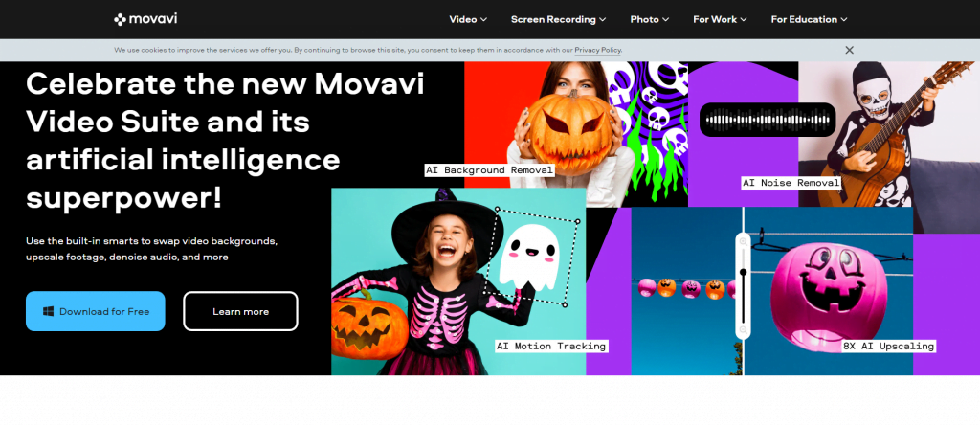Screen dimensions: 980x426
Task: Expand the chevron next to For Work
Action: click(x=744, y=20)
